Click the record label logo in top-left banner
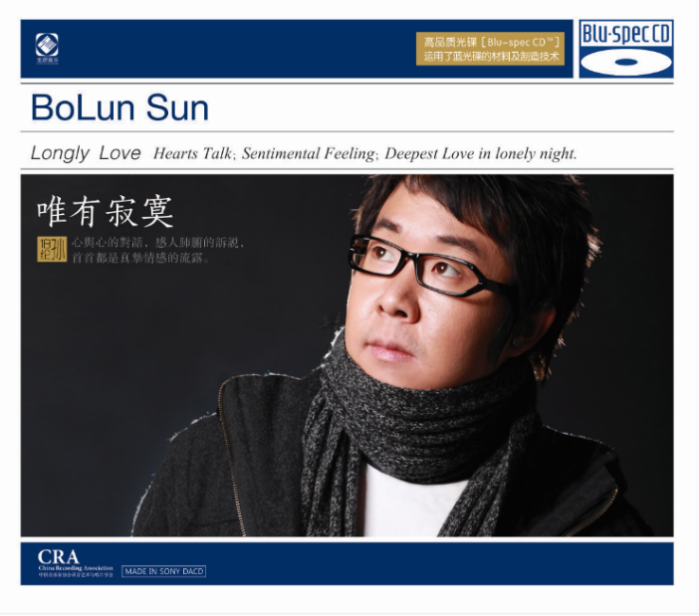Screen dimensions: 699x616 [x=47, y=49]
